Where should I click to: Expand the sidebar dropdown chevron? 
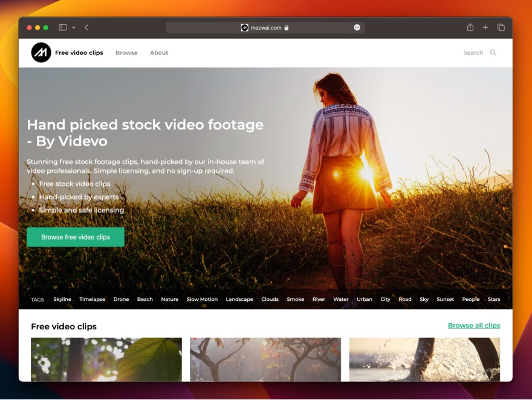pos(74,28)
